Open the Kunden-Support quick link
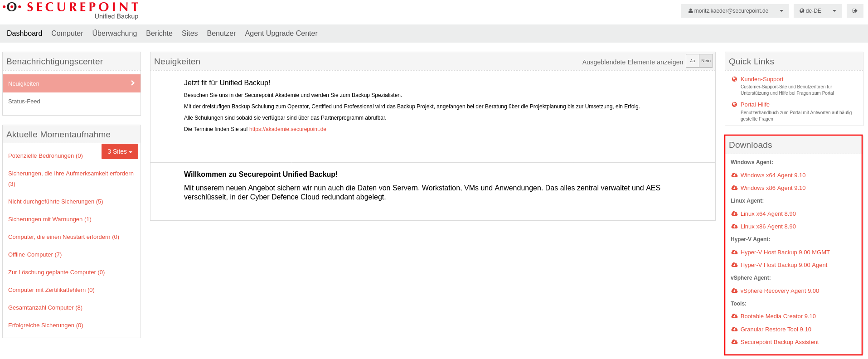868x359 pixels. click(762, 79)
